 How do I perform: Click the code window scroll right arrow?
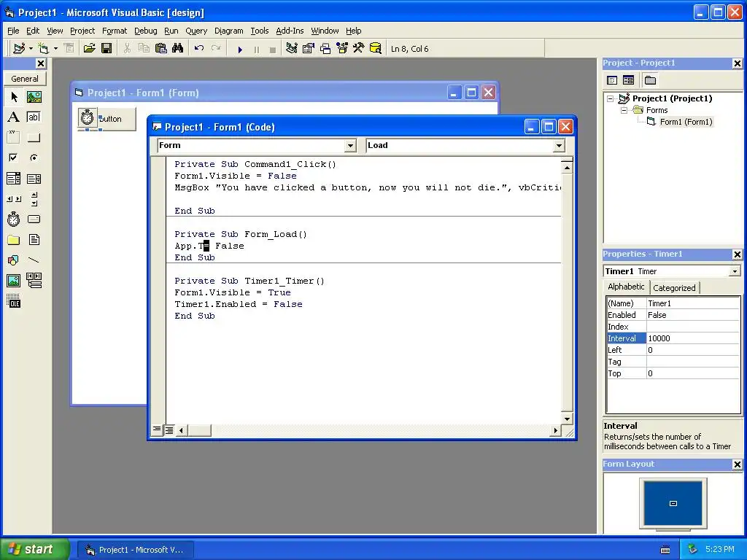pos(555,430)
